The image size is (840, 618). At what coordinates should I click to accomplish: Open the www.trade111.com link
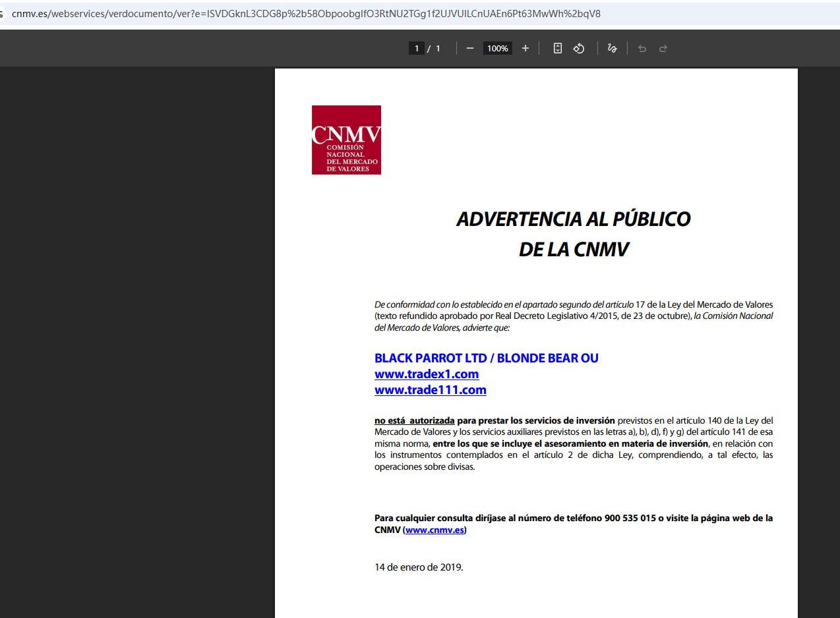pyautogui.click(x=431, y=390)
